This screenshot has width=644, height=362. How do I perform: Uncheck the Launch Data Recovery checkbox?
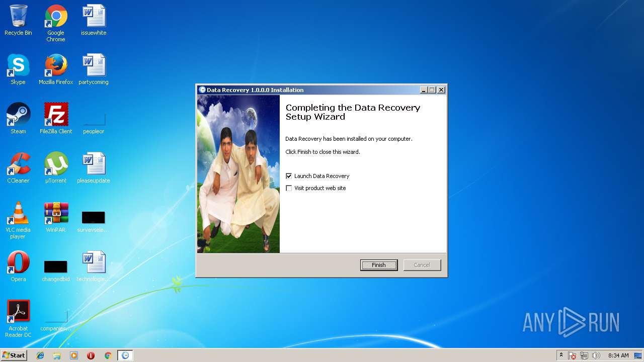289,176
